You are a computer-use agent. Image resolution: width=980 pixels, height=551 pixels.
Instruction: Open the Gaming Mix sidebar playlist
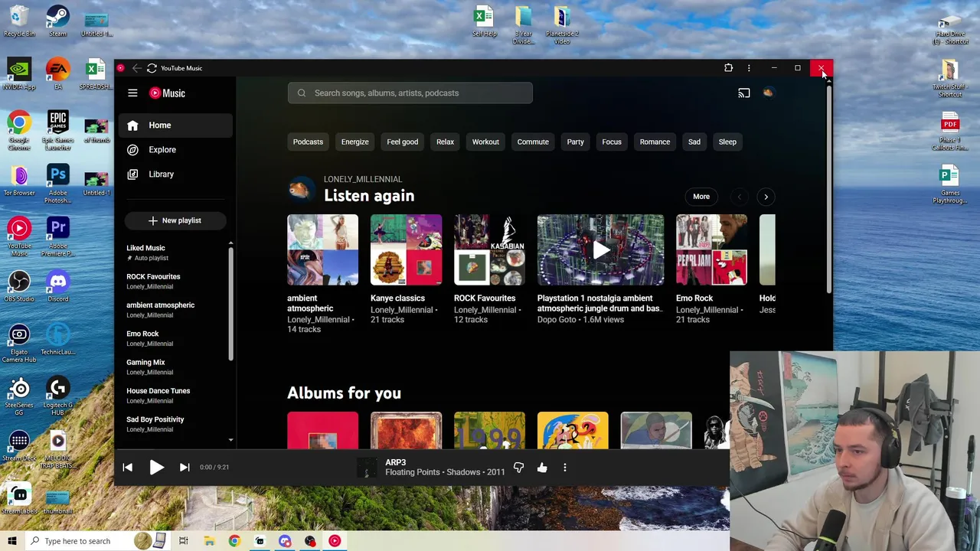(x=175, y=367)
